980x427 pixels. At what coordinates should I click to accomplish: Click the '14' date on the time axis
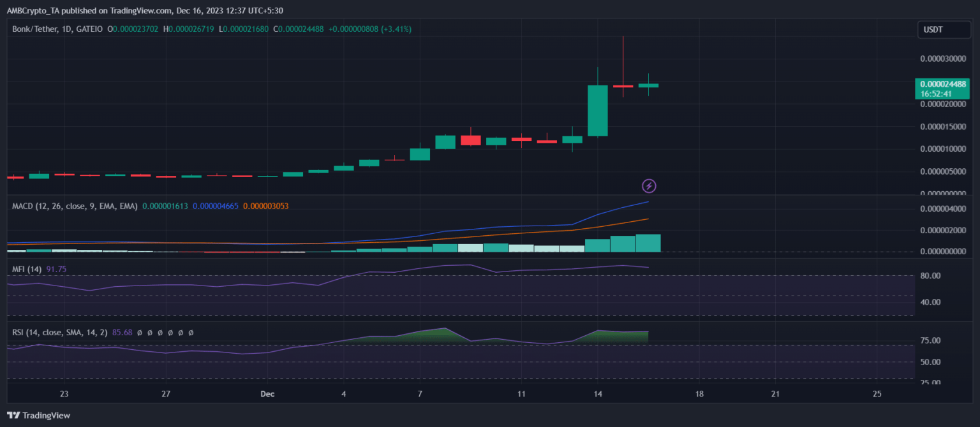(x=598, y=394)
